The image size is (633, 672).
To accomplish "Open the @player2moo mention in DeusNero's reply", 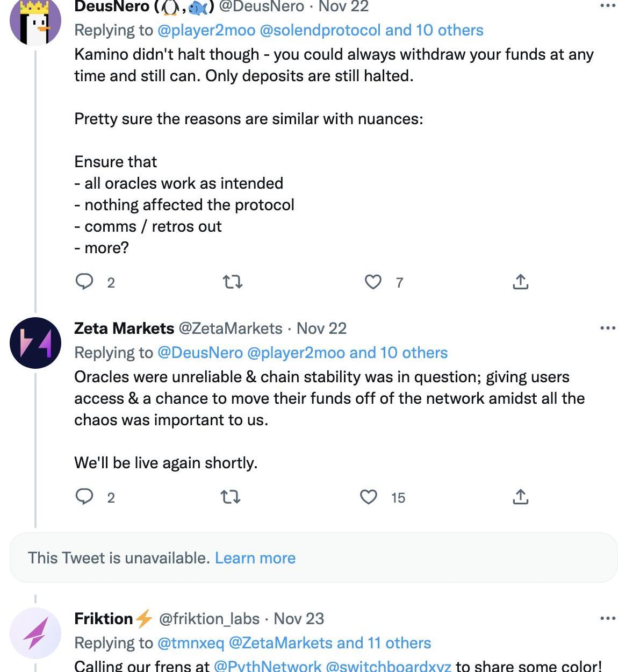I will tap(206, 30).
